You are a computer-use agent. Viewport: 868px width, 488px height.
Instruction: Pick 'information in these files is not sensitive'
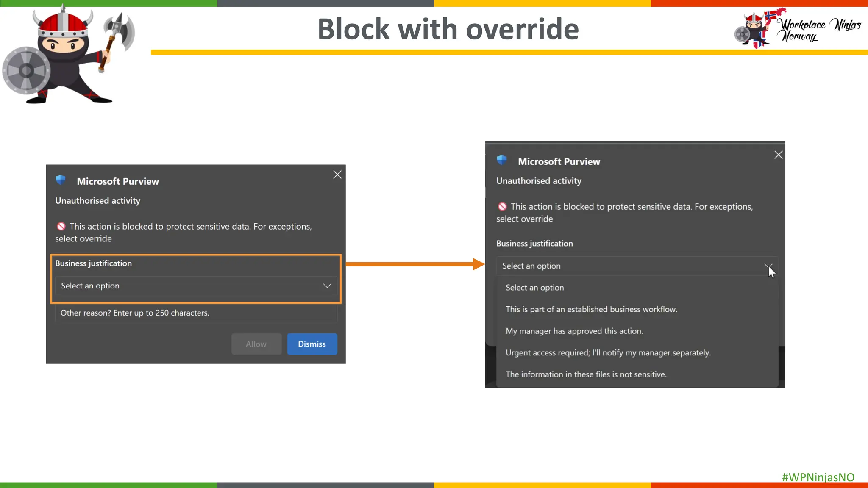586,374
